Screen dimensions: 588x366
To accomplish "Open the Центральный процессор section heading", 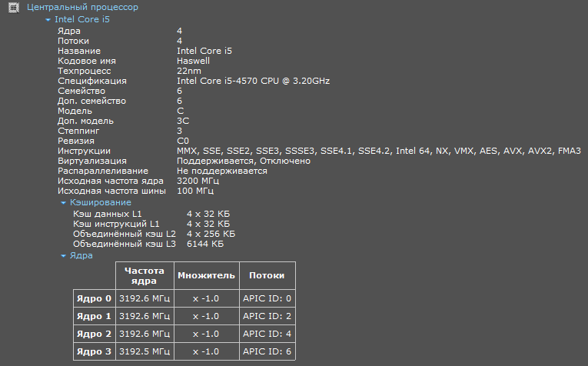I will click(82, 7).
